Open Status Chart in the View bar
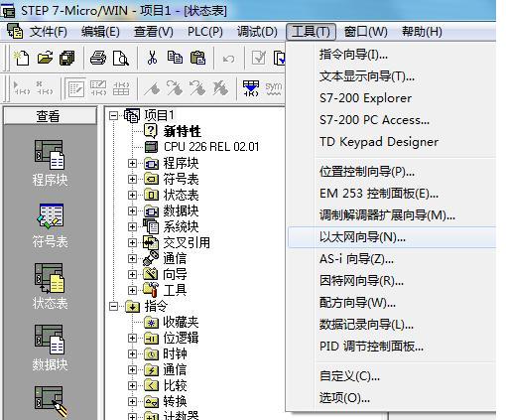 50,287
